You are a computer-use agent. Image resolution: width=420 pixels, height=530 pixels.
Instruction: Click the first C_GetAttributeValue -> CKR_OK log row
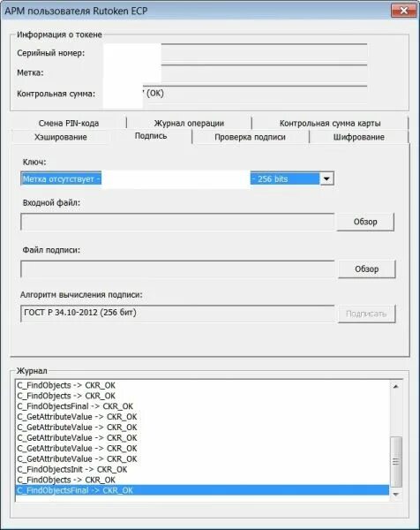click(x=202, y=417)
